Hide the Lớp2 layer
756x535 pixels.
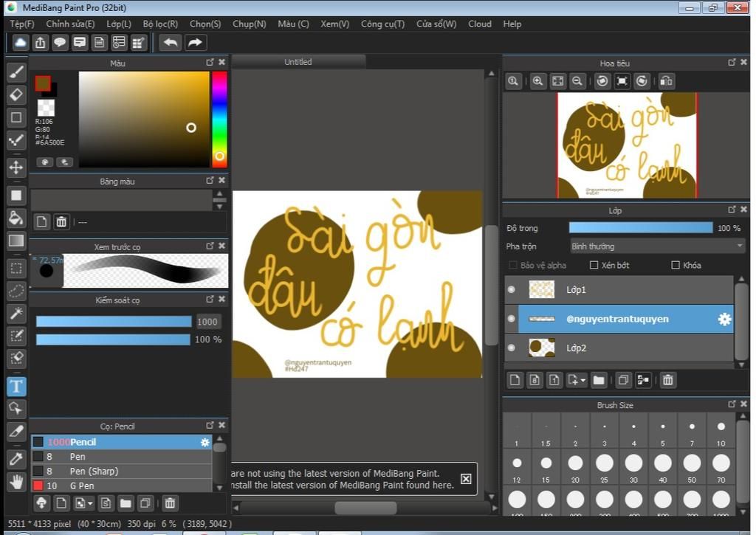click(512, 348)
